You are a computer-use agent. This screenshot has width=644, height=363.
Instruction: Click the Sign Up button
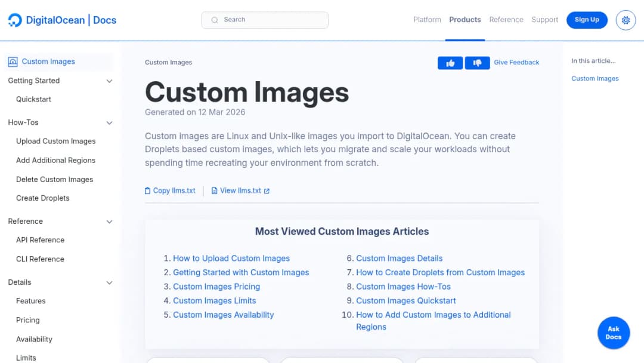pos(587,20)
